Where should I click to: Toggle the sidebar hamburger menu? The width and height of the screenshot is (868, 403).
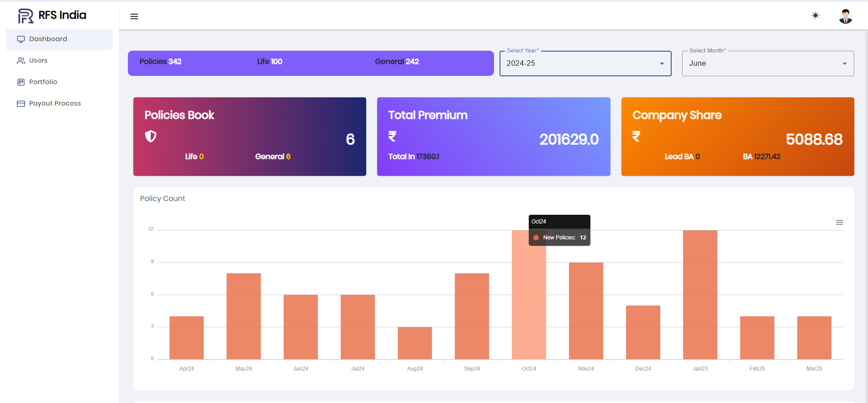134,16
